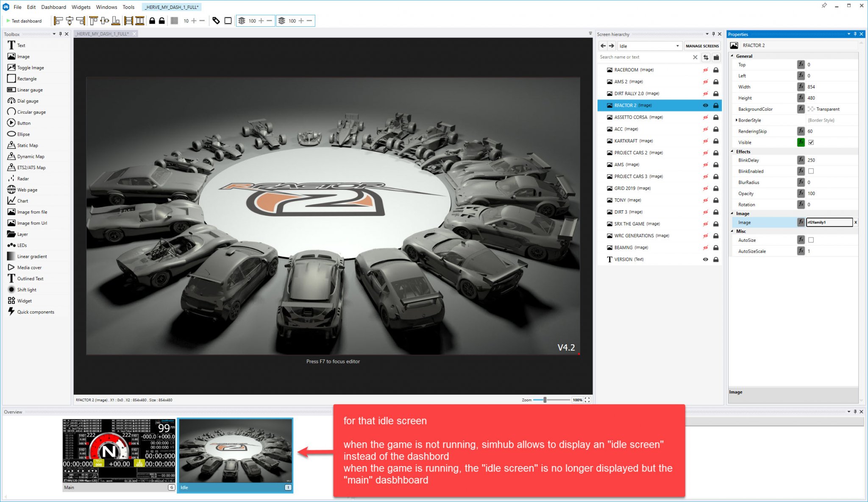868x502 pixels.
Task: Toggle lock on KARTKRAFT image
Action: tap(716, 141)
